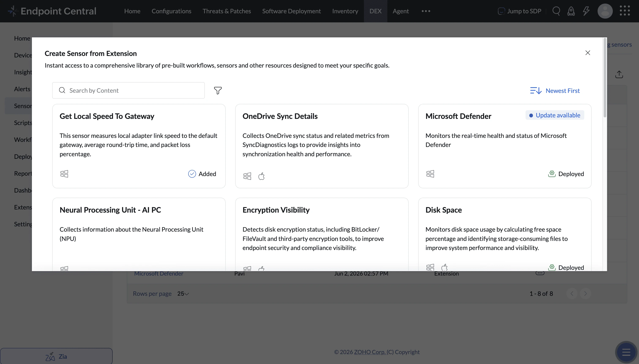This screenshot has width=639, height=364.
Task: Click the Disk Space card title
Action: 444,210
